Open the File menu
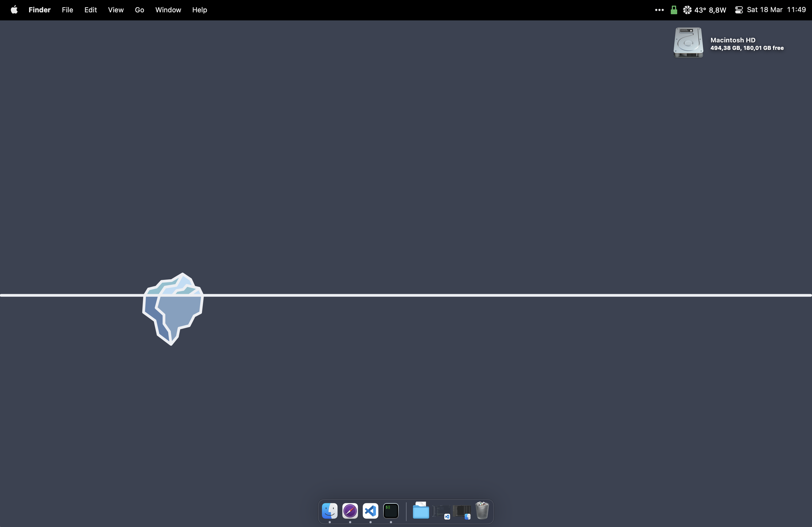Viewport: 812px width, 527px height. pos(67,10)
